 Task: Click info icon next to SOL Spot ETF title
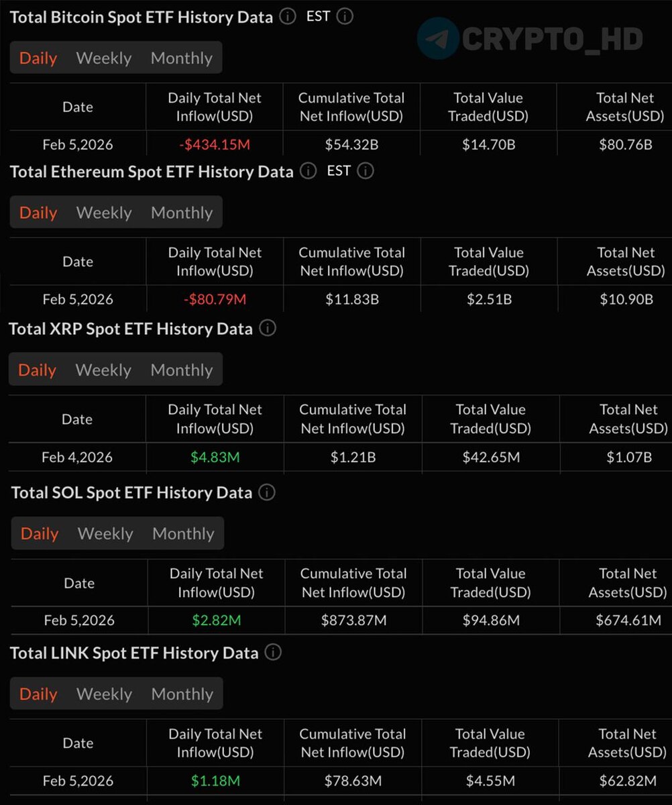pos(267,492)
